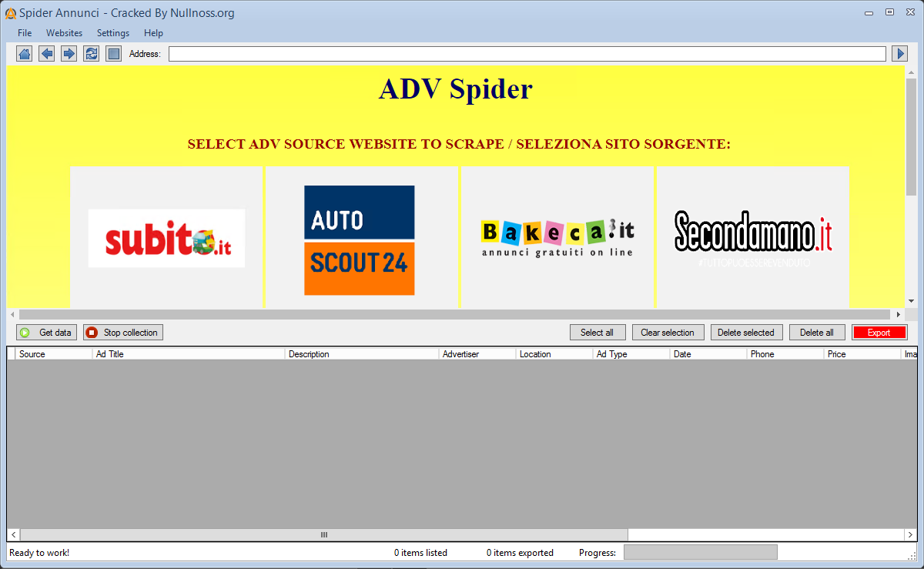Go to typed address arrow button
This screenshot has width=924, height=569.
899,53
